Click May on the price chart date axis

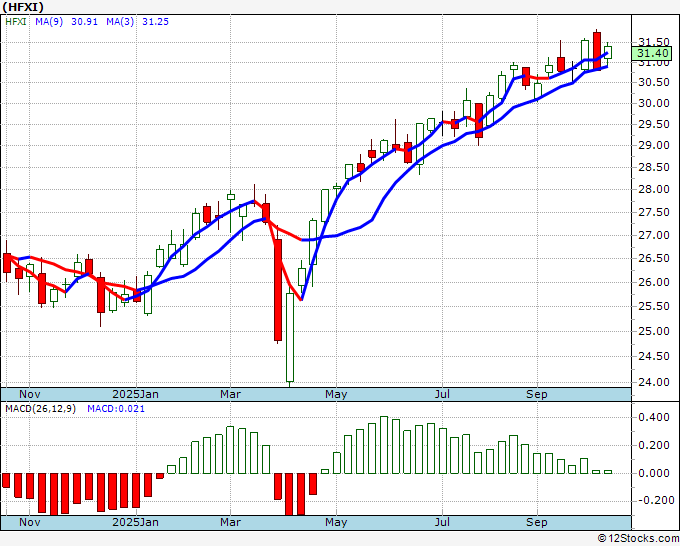click(x=336, y=394)
